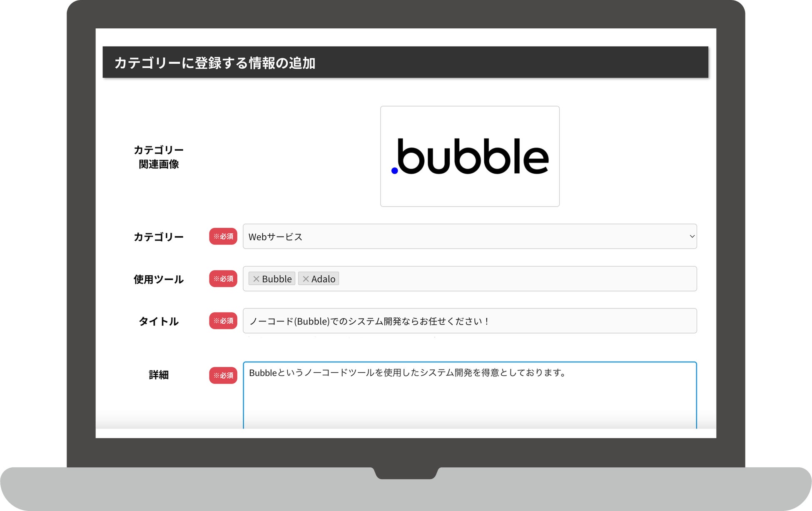Click the 詳細 field label
This screenshot has height=511, width=812.
click(159, 375)
